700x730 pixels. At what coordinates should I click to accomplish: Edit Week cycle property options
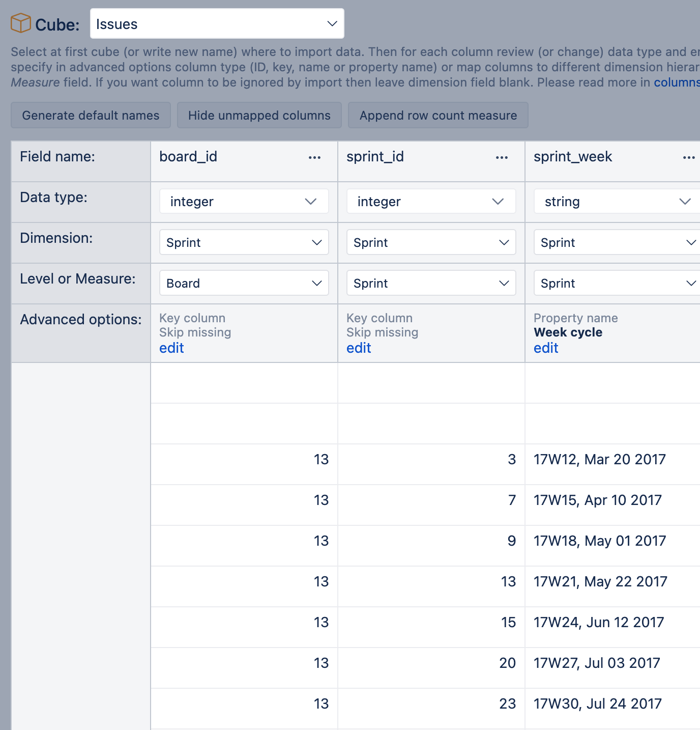[546, 348]
